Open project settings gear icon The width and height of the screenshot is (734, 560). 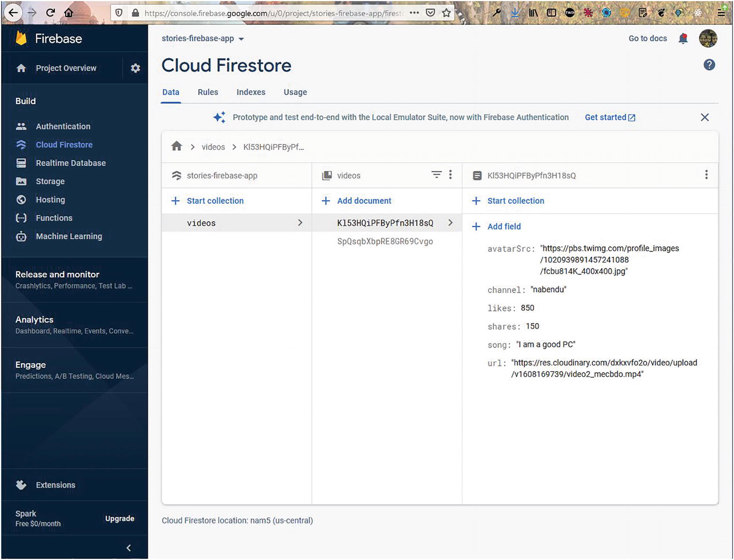pyautogui.click(x=135, y=68)
